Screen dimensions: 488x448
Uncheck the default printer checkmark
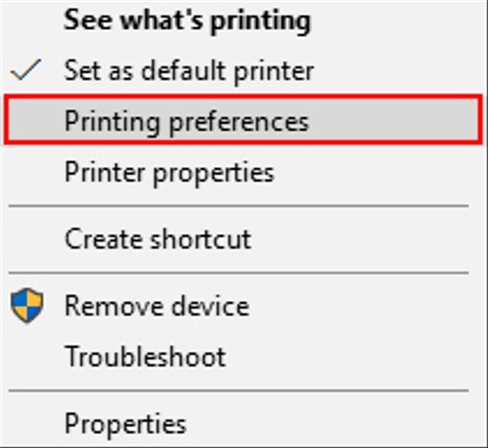pyautogui.click(x=25, y=69)
